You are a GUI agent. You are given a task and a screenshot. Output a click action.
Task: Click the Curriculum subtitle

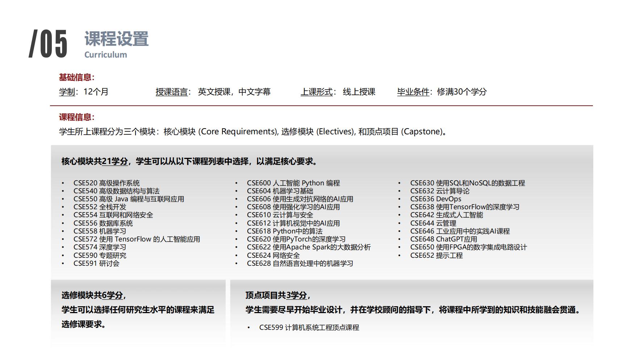tap(105, 55)
